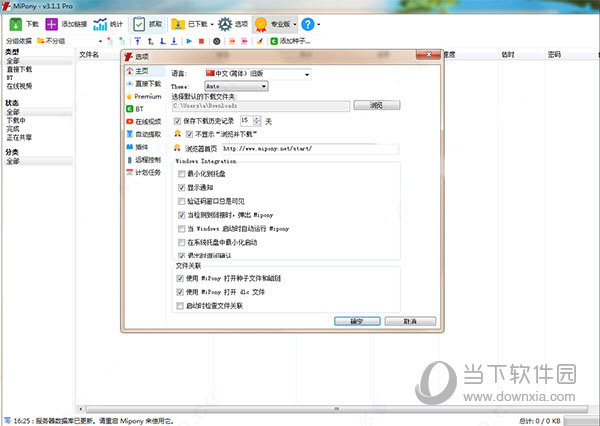Open the Scheduler (计划任务) settings tab
Viewport: 600px width, 426px height.
(x=145, y=172)
